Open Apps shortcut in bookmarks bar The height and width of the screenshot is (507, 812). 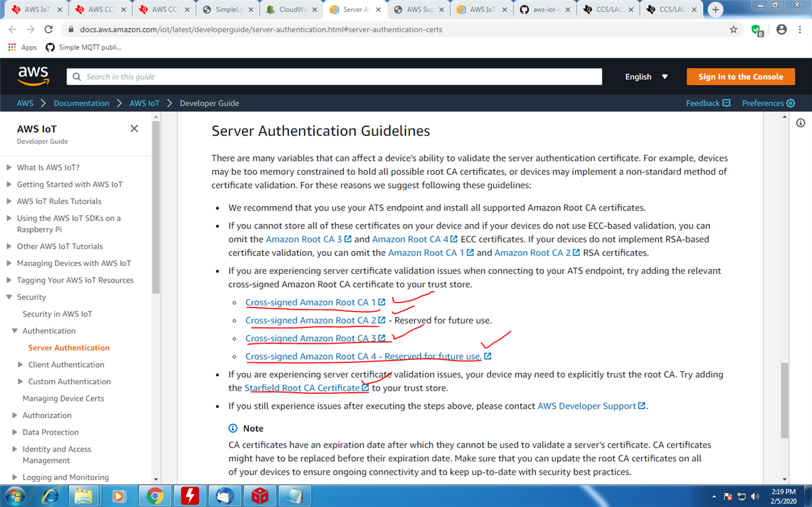tap(22, 47)
